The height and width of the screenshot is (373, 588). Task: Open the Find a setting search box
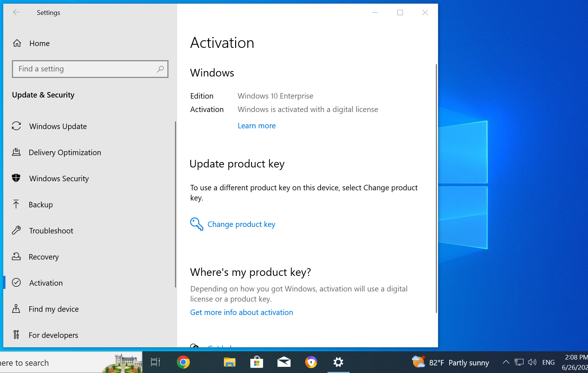point(90,69)
